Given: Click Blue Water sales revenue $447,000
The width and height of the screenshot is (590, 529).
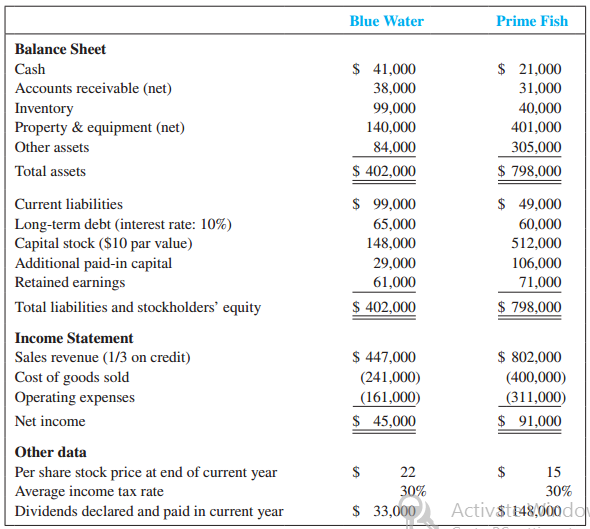Looking at the screenshot, I should coord(384,357).
